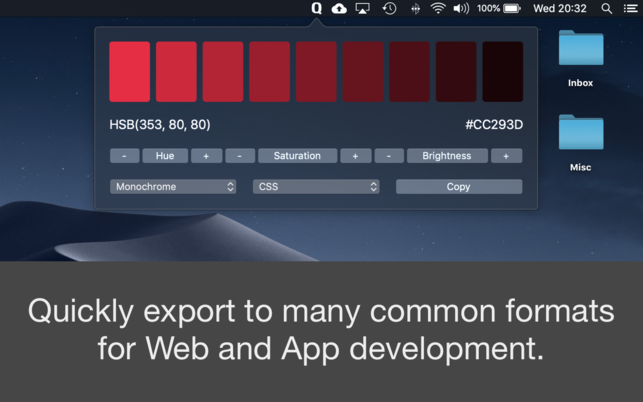Pick the brightest red swatch

130,71
